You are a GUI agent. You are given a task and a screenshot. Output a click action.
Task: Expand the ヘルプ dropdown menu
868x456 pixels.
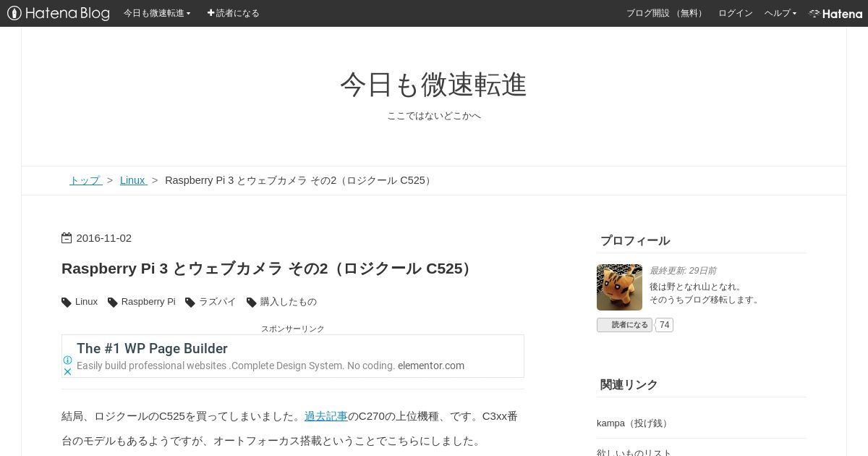(780, 13)
